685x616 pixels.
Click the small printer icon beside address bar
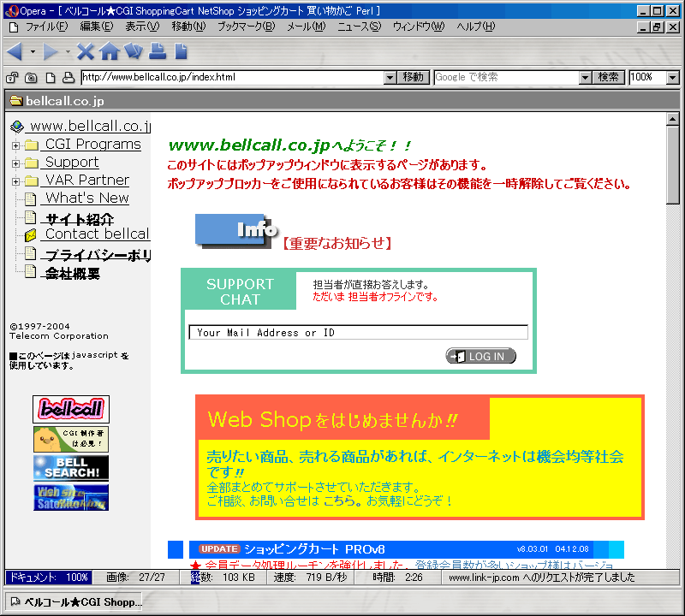pyautogui.click(x=68, y=78)
